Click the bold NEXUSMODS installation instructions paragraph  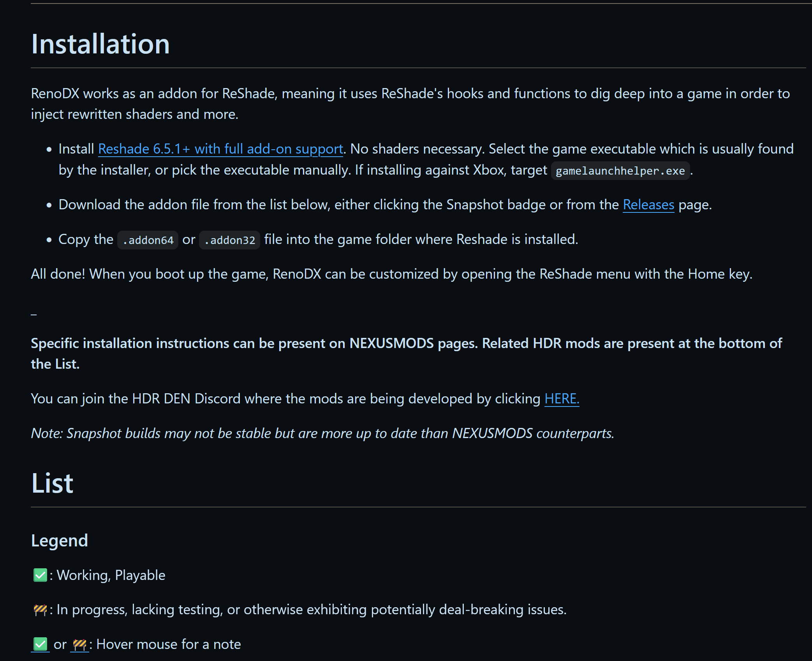pos(406,343)
